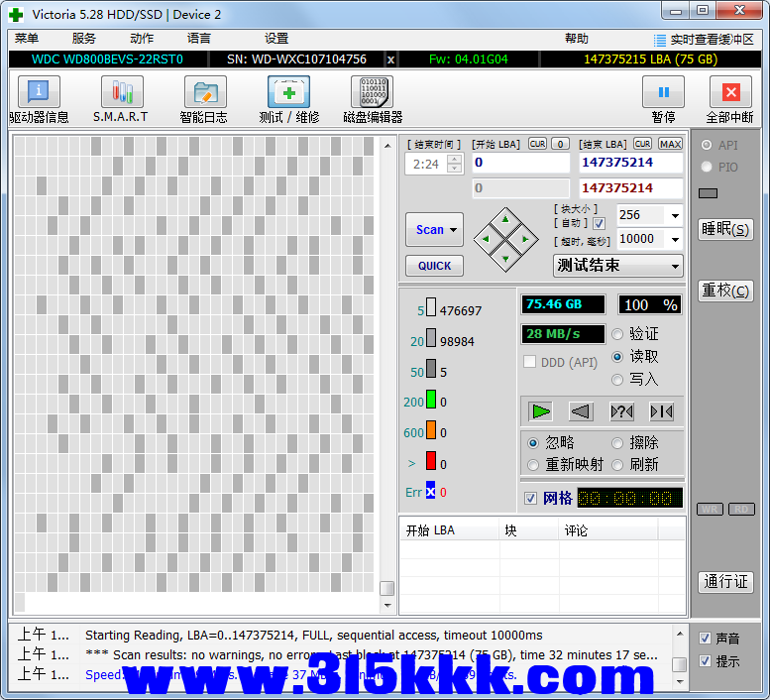Open the disk editor binary icon
This screenshot has width=770, height=700.
(372, 91)
